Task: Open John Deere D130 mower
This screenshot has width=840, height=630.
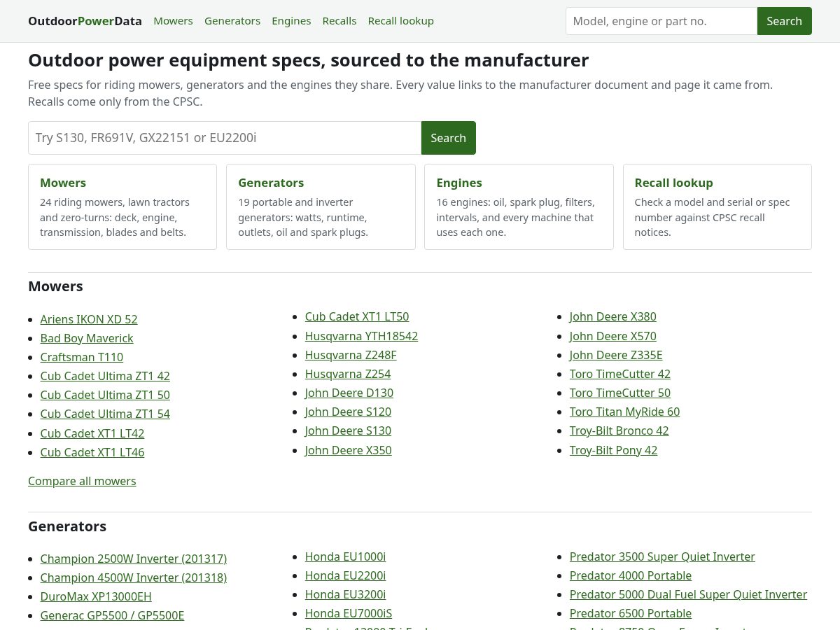Action: (349, 393)
